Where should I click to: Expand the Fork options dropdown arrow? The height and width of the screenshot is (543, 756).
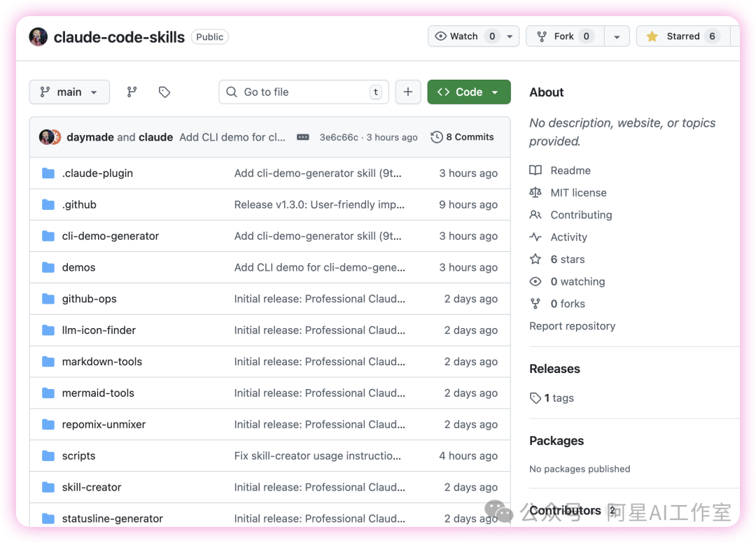pyautogui.click(x=617, y=36)
